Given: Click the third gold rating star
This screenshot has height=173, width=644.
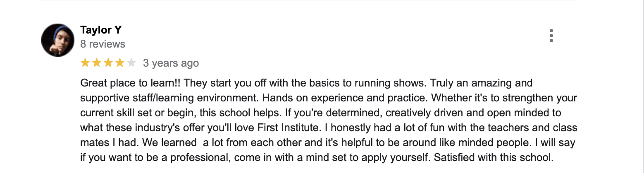Looking at the screenshot, I should pyautogui.click(x=108, y=63).
